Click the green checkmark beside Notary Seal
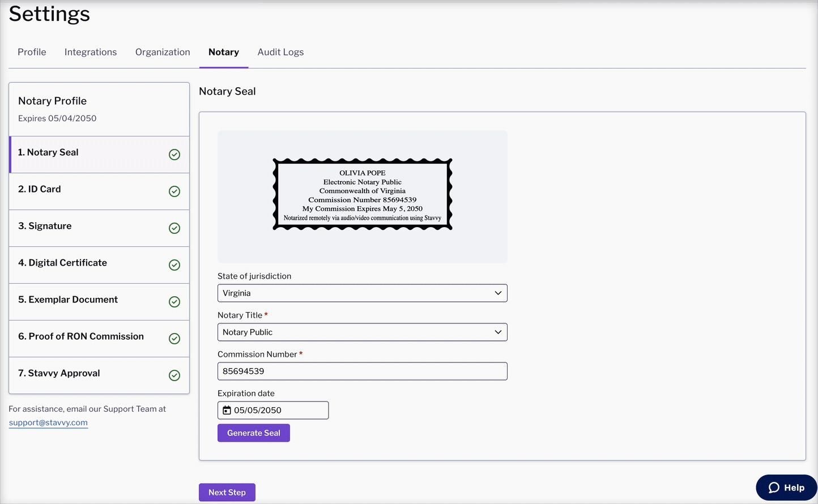This screenshot has height=504, width=818. [174, 154]
